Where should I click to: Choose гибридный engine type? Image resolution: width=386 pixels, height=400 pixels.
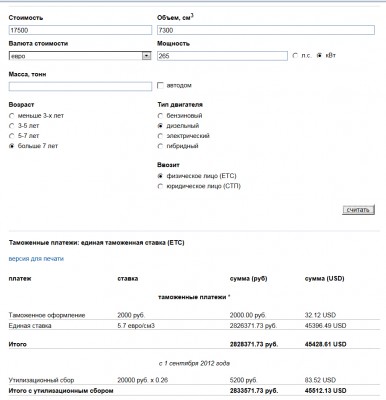click(x=160, y=146)
